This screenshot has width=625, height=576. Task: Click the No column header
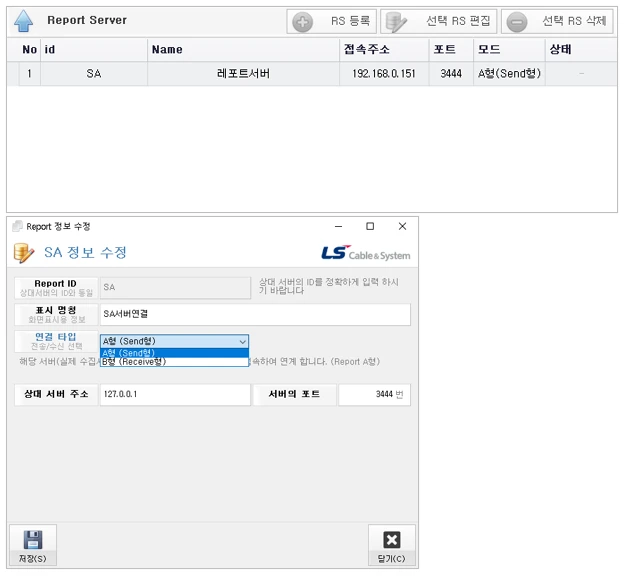(29, 49)
